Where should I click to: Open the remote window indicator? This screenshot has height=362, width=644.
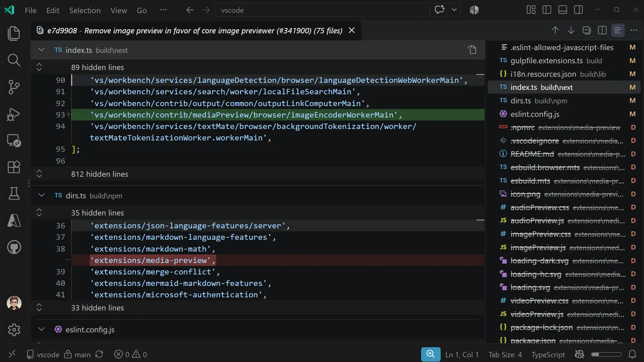click(12, 354)
